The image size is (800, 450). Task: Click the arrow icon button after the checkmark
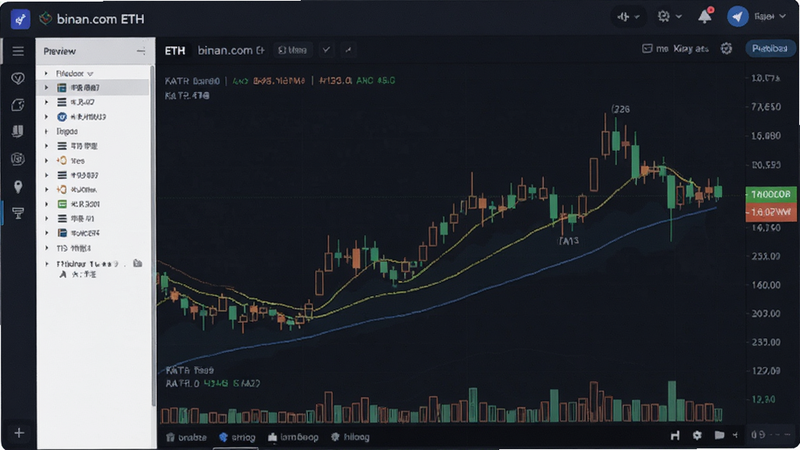[x=348, y=50]
